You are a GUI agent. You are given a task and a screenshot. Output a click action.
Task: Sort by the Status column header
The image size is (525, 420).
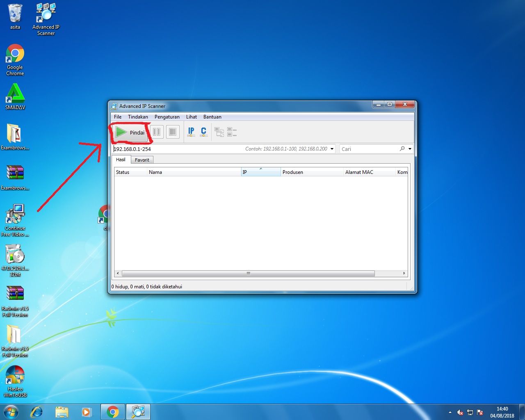(130, 172)
